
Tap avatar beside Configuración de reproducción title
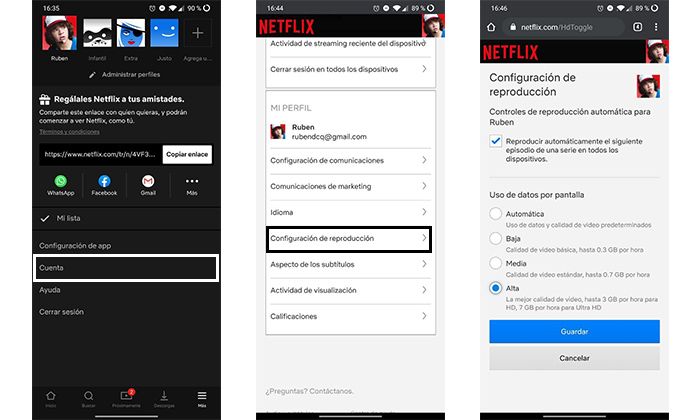click(x=648, y=86)
